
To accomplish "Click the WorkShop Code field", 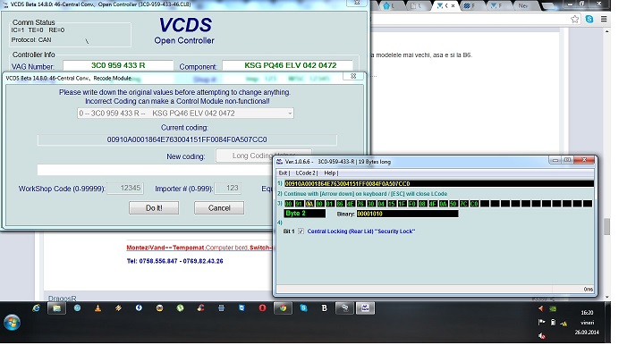I will pos(125,188).
